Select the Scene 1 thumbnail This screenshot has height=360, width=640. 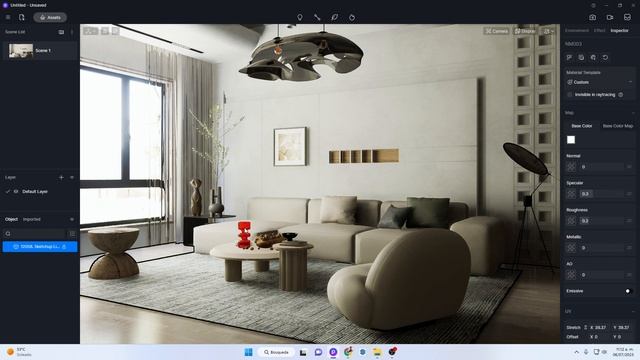click(21, 51)
